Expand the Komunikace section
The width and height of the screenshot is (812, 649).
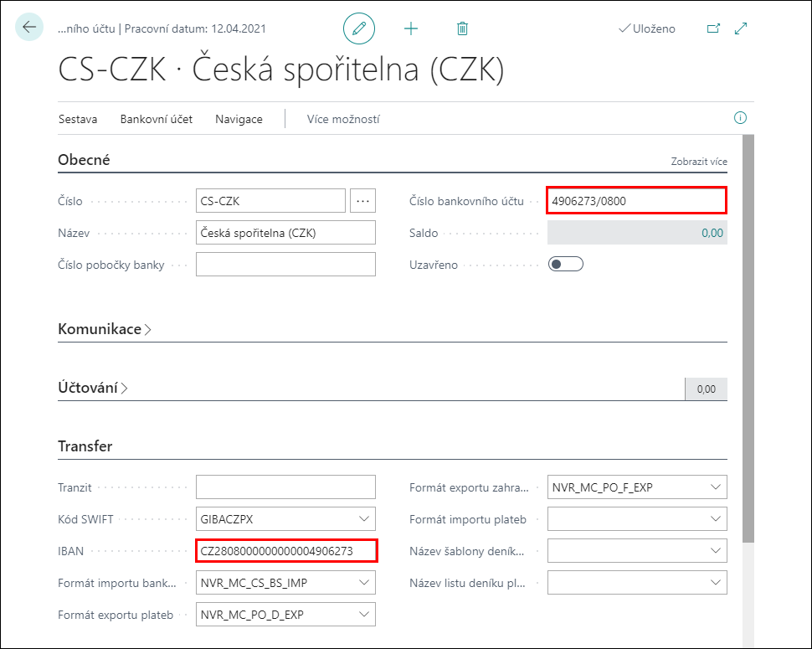(105, 329)
